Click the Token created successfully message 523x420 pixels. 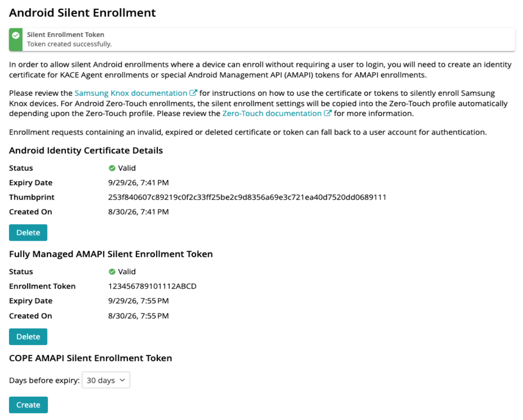69,44
